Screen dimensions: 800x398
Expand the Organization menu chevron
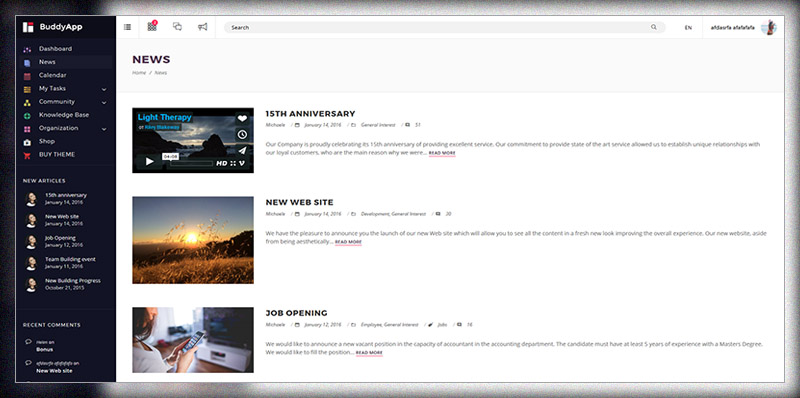coord(104,129)
